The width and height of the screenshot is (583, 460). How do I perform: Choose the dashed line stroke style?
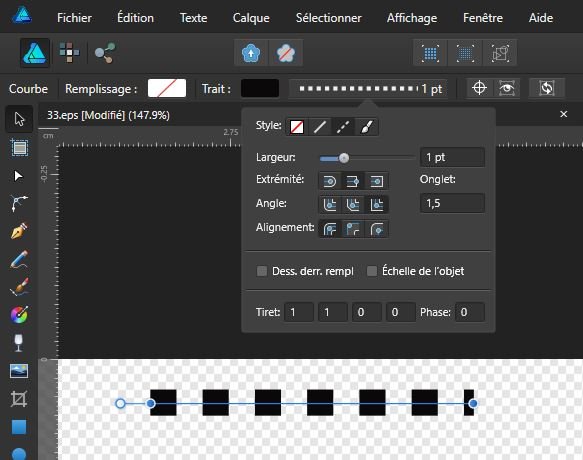pyautogui.click(x=343, y=127)
